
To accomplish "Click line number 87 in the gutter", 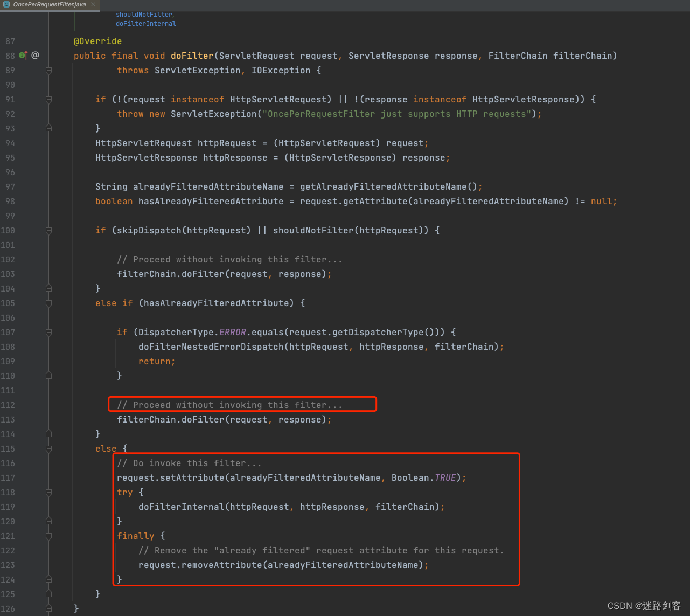I will coord(10,41).
